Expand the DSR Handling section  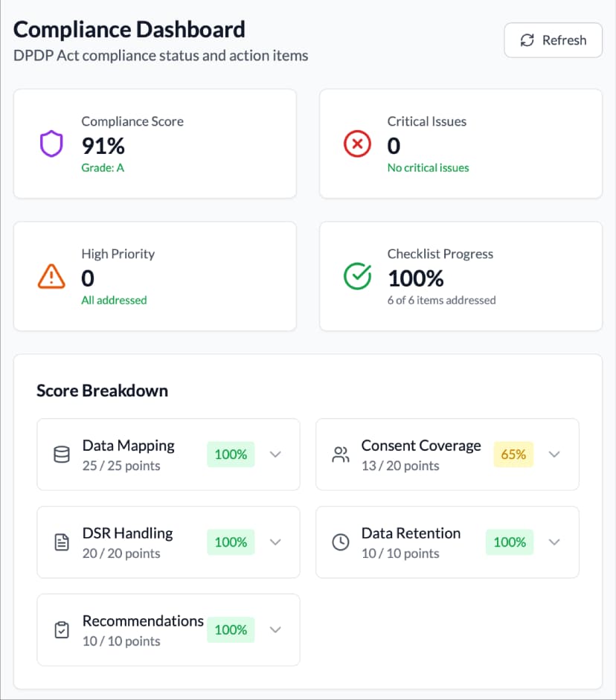pos(275,542)
